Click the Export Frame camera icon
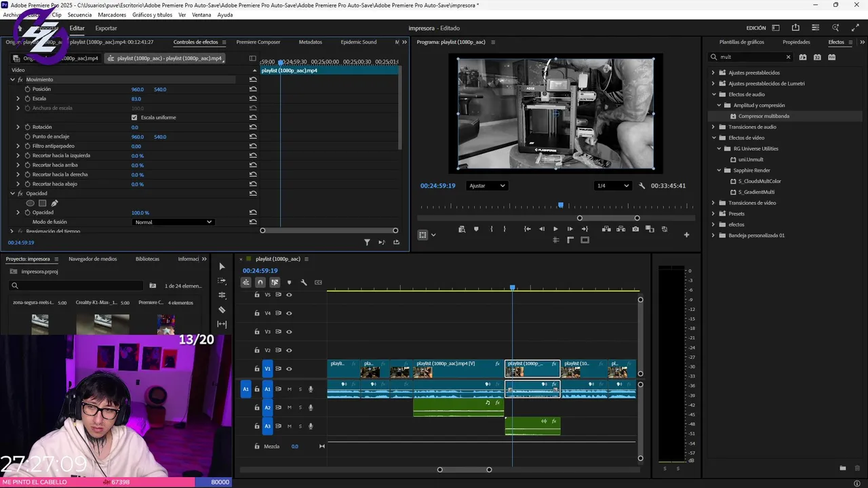868x488 pixels. click(x=635, y=229)
